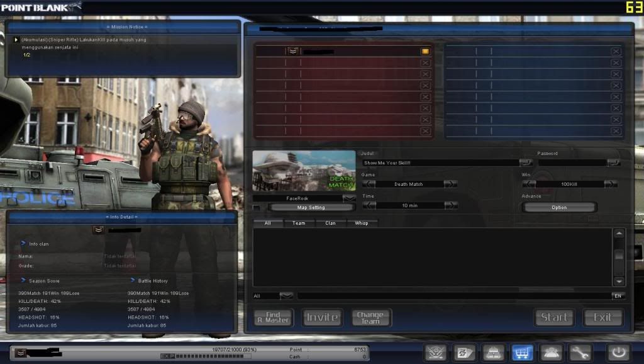Switch chat input language with EN button

coord(618,296)
